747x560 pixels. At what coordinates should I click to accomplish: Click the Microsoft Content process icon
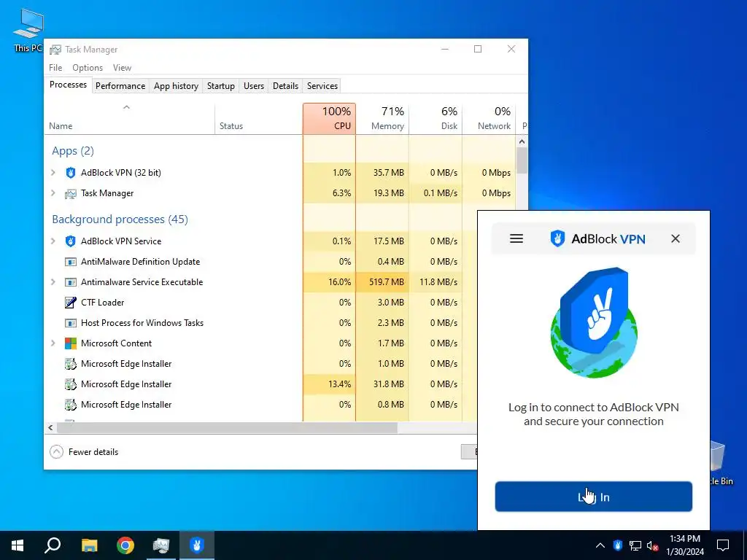pyautogui.click(x=71, y=343)
